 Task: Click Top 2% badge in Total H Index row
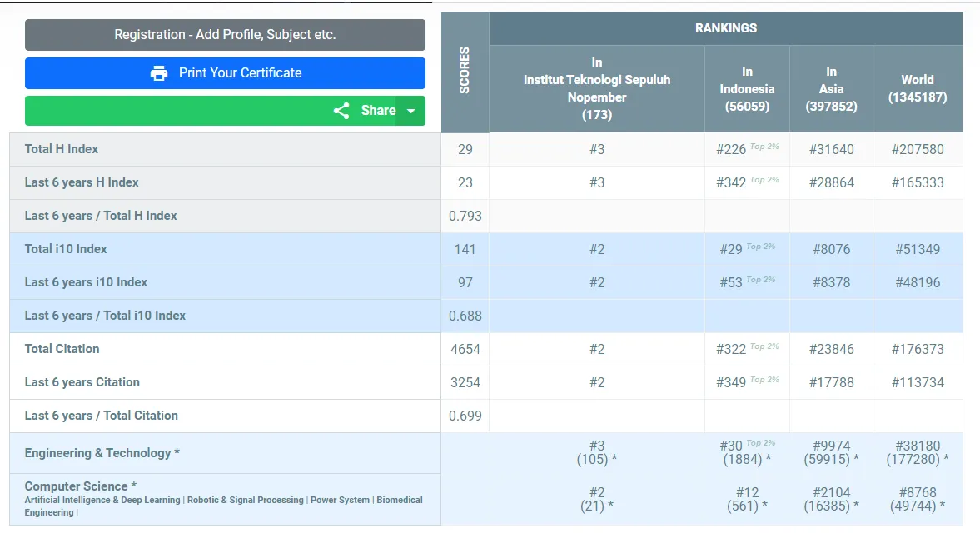point(764,147)
